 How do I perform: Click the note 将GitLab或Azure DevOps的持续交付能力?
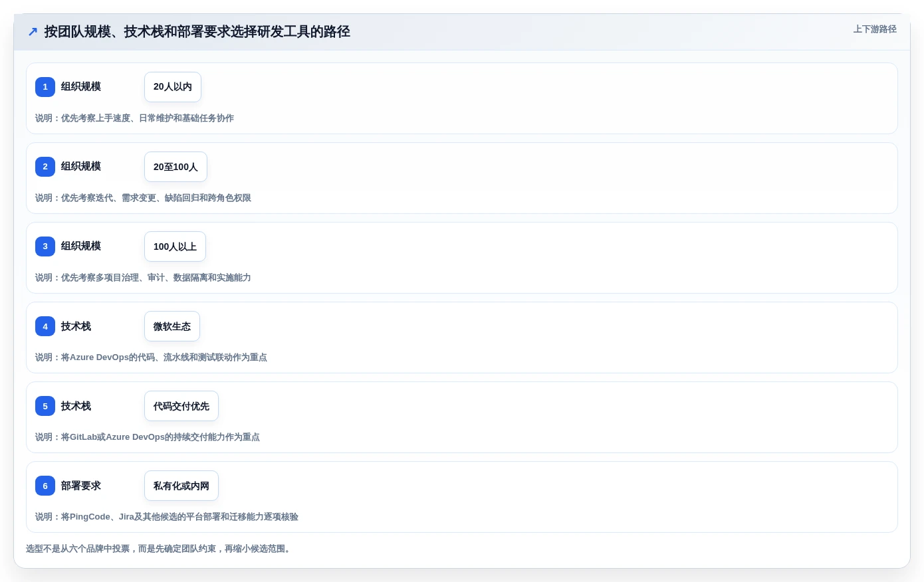[148, 437]
